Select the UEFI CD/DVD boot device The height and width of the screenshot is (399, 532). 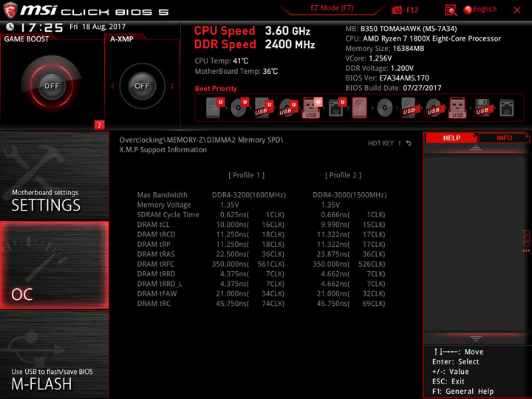coord(239,108)
